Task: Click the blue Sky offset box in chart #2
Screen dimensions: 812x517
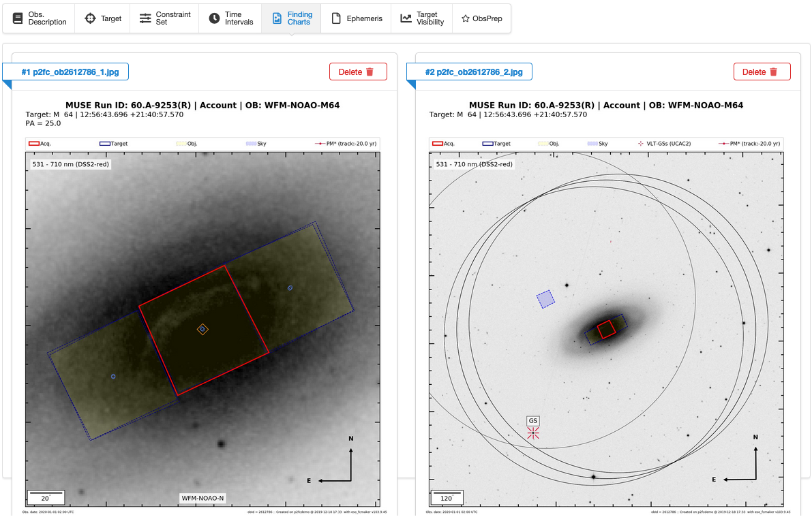Action: 546,299
